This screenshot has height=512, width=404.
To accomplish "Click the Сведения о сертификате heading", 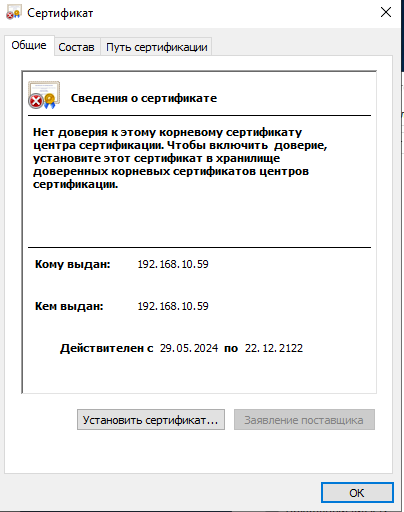I will point(144,98).
